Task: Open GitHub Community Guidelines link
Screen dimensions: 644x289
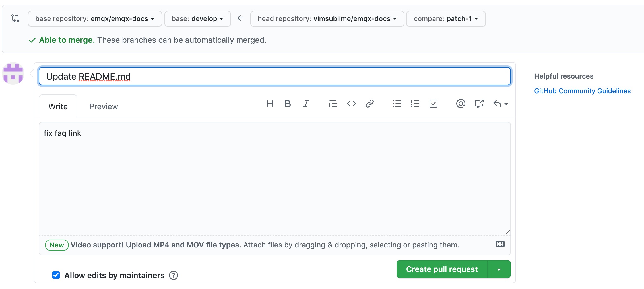Action: (582, 91)
